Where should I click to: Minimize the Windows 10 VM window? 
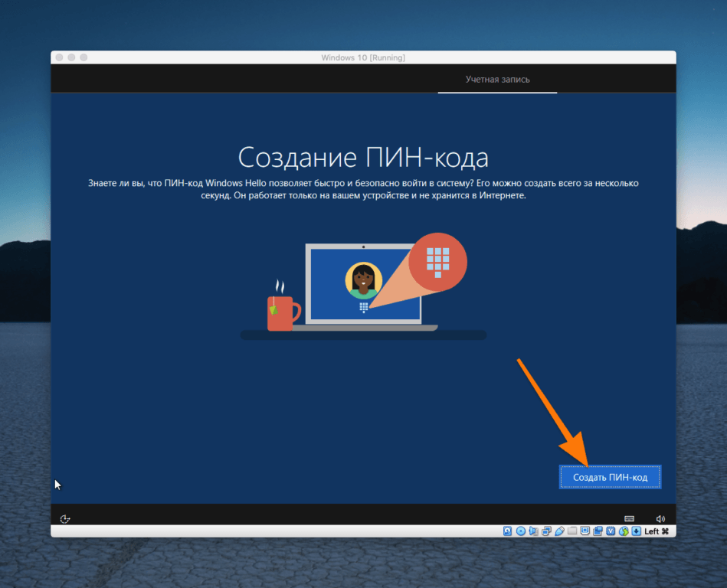[71, 57]
